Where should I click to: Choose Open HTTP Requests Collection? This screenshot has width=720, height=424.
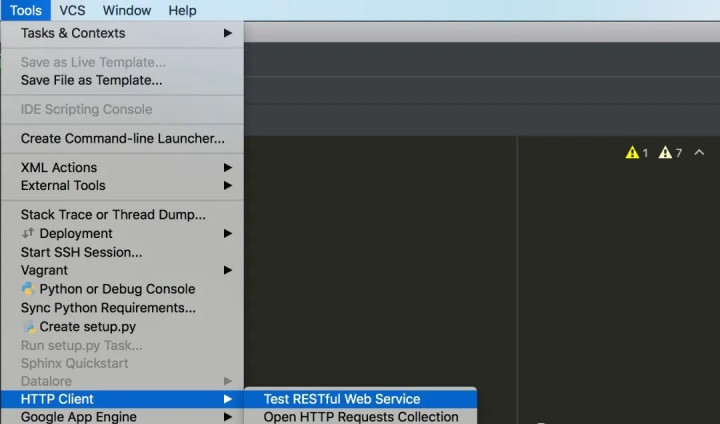tap(360, 416)
